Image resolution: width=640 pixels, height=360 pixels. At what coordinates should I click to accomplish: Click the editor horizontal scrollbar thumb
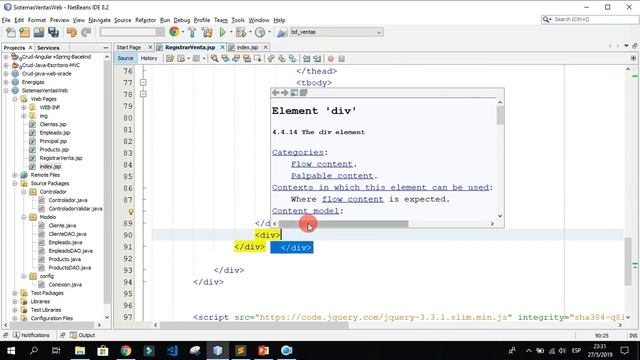click(x=254, y=325)
